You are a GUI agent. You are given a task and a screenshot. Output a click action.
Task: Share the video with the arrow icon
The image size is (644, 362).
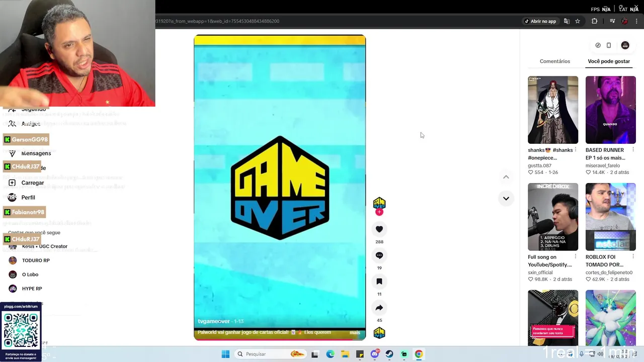[x=379, y=308]
